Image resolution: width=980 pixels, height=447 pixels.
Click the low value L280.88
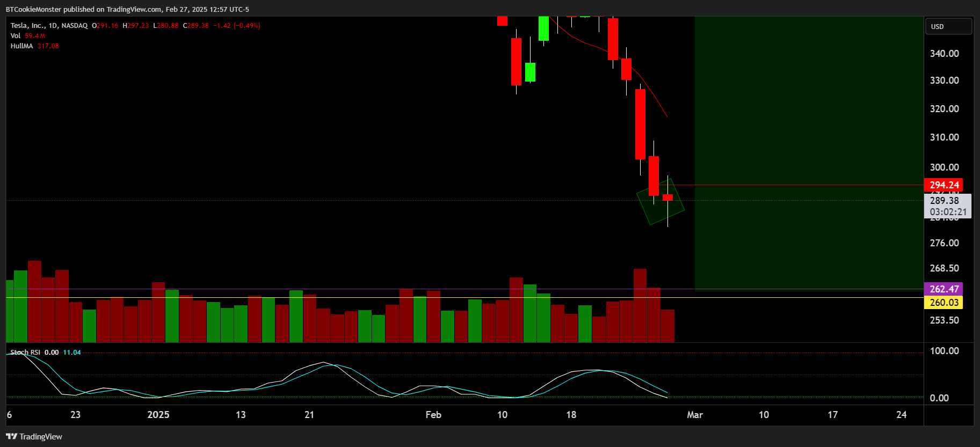165,25
